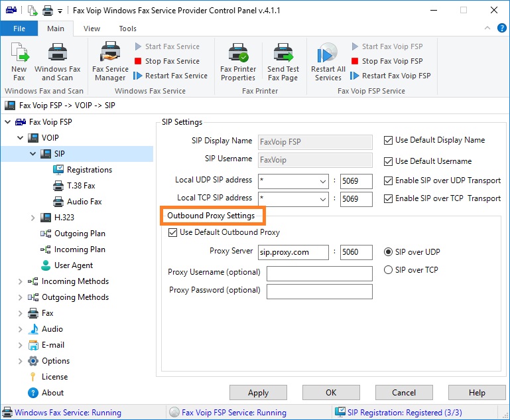510x420 pixels.
Task: Stop Fax Voip FSP service
Action: [387, 61]
